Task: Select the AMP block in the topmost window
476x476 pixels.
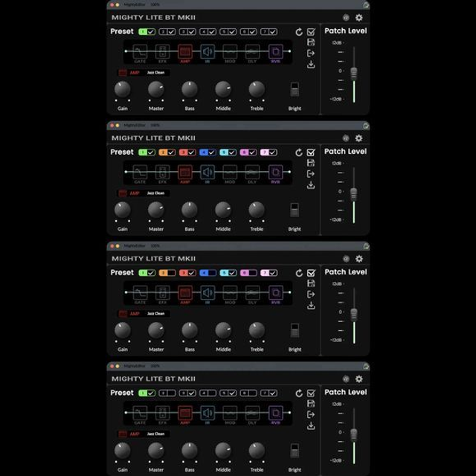Action: coord(185,51)
